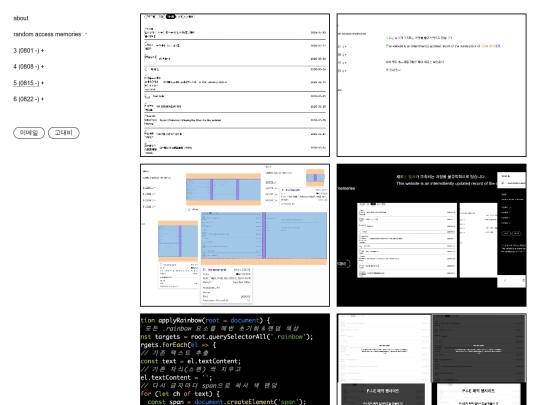This screenshot has height=405, width=540.
Task: Click the external arrow icon beside random access memories
Action: [x=85, y=34]
